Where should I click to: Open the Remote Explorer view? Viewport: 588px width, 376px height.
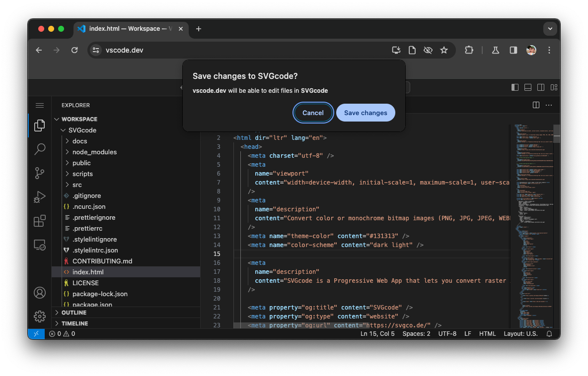tap(40, 245)
